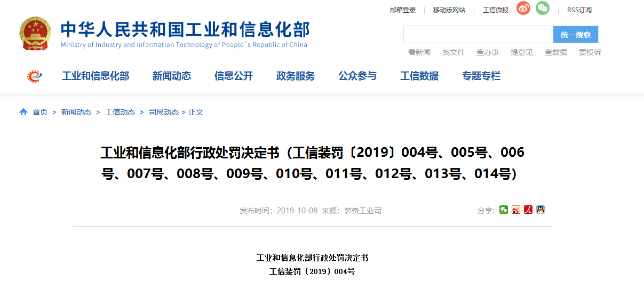Open 信息公开 navigation menu
The height and width of the screenshot is (288, 644).
coord(234,76)
